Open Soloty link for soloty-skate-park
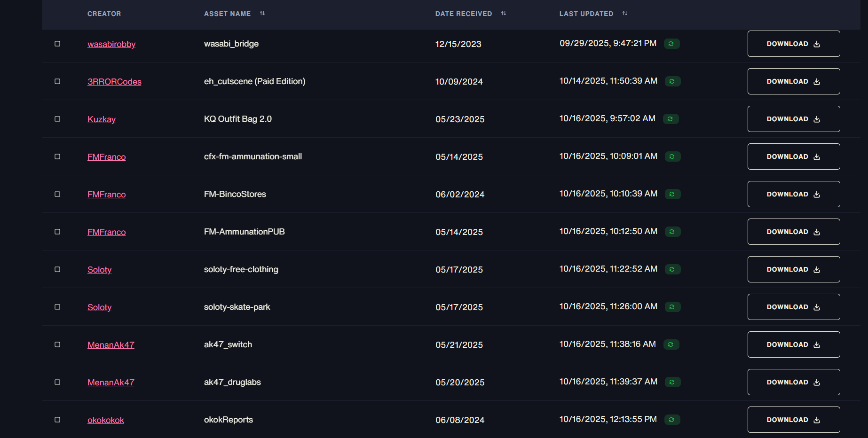The image size is (868, 438). (x=100, y=307)
